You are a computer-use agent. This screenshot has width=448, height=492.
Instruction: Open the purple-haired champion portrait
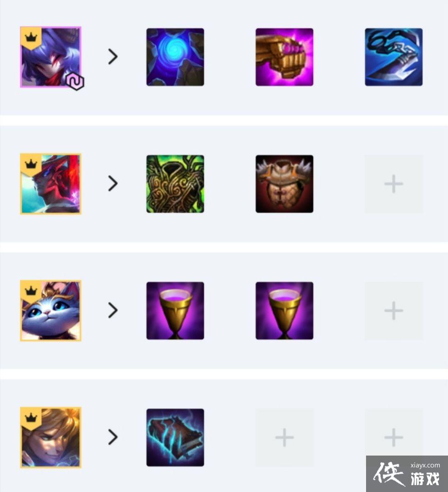click(51, 57)
